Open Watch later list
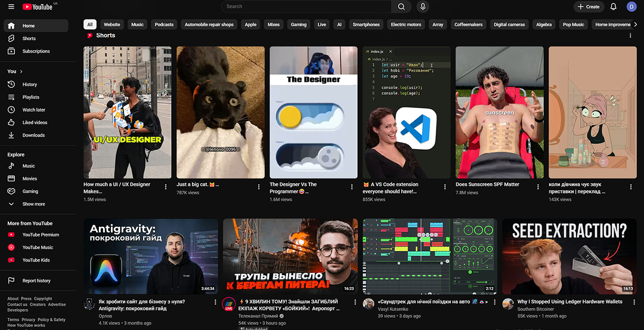Screen dimensions: 644x330 coord(36,110)
